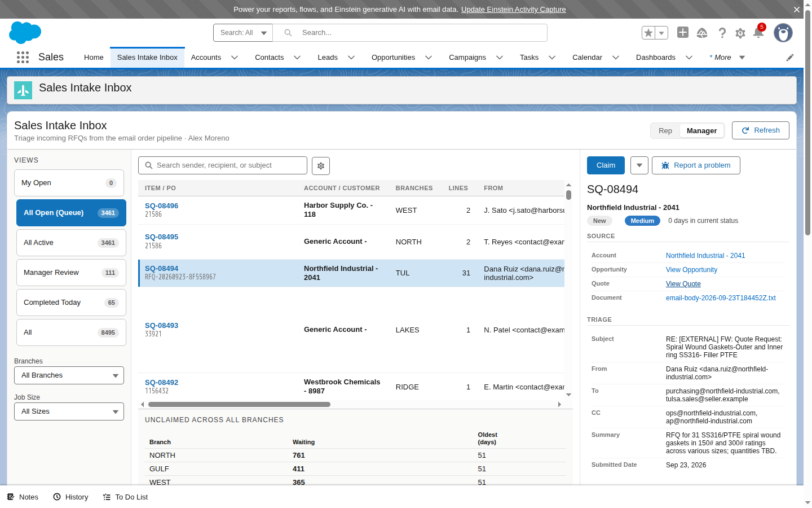Expand the Contacts tab chevron

[297, 58]
